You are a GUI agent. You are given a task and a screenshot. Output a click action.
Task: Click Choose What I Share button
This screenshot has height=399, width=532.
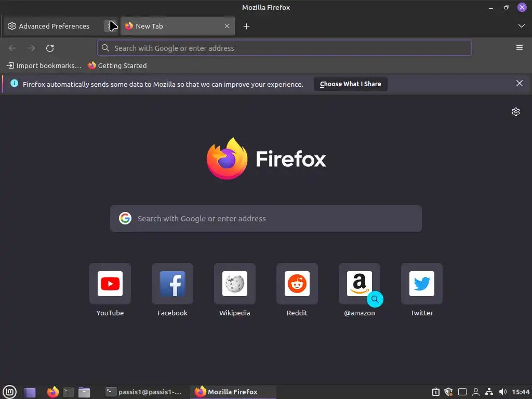351,84
